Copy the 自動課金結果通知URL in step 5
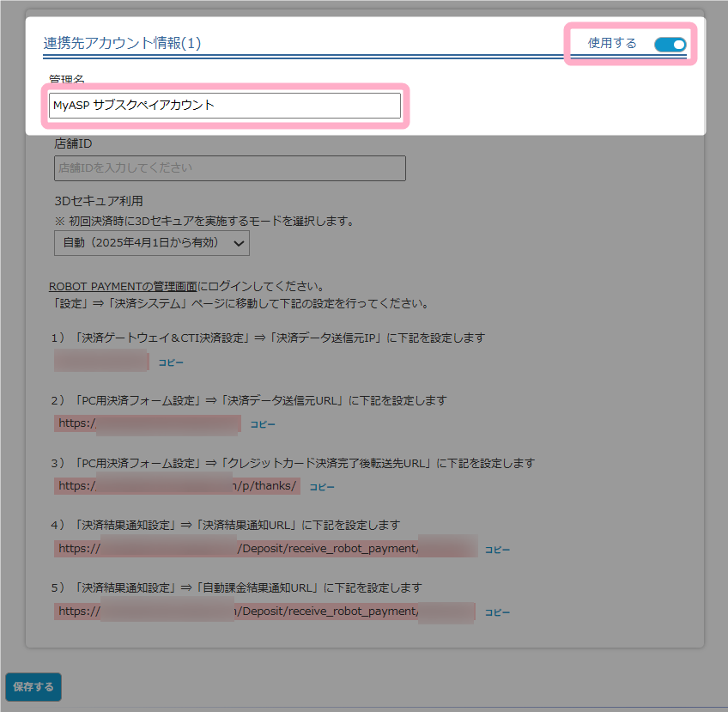Screen dimensions: 728x712 click(x=497, y=612)
